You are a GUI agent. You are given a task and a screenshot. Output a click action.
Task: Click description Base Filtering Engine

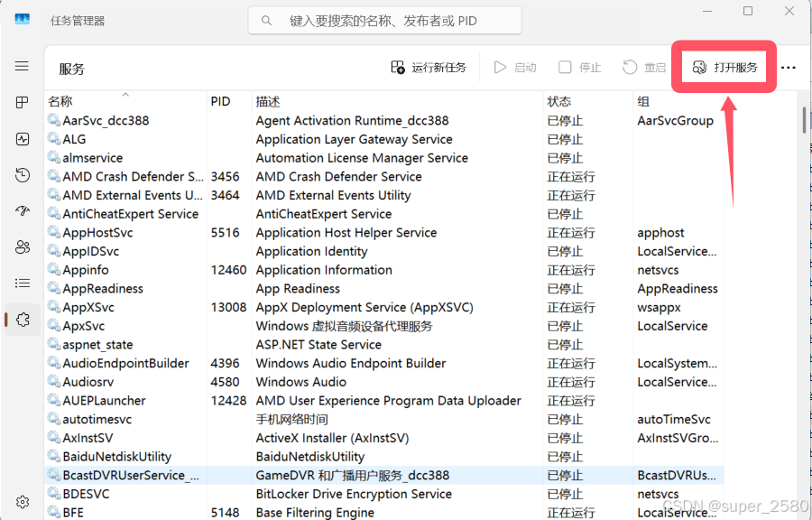[x=315, y=512]
